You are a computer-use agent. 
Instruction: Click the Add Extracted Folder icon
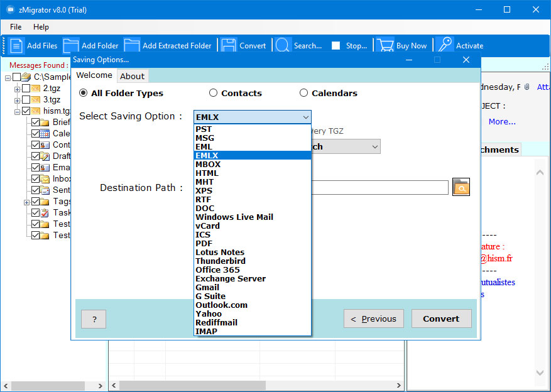click(x=132, y=46)
